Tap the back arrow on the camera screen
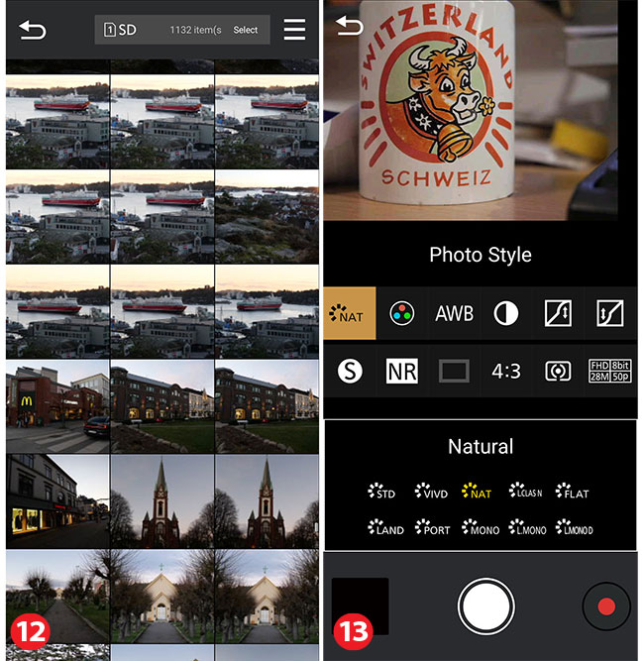 point(349,26)
